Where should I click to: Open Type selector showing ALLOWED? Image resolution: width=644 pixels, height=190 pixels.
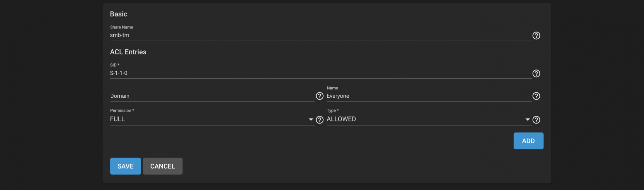(429, 119)
